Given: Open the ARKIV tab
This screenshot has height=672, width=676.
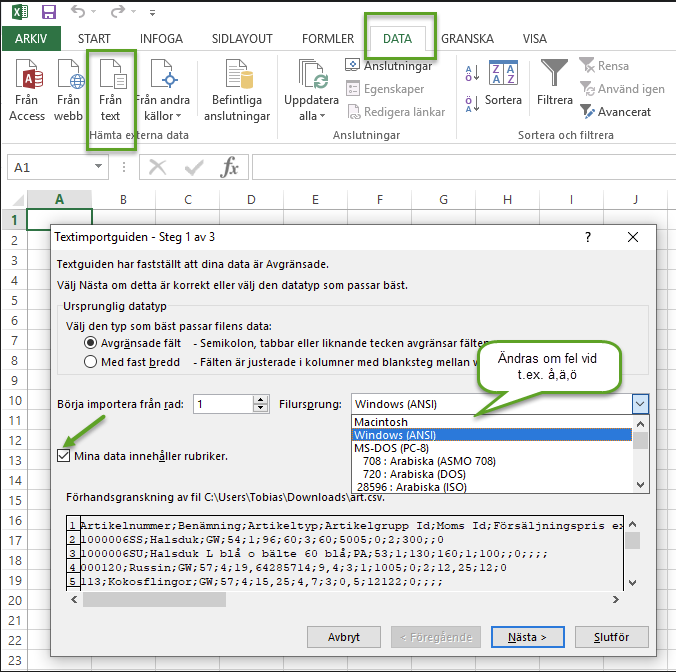Looking at the screenshot, I should pyautogui.click(x=31, y=39).
